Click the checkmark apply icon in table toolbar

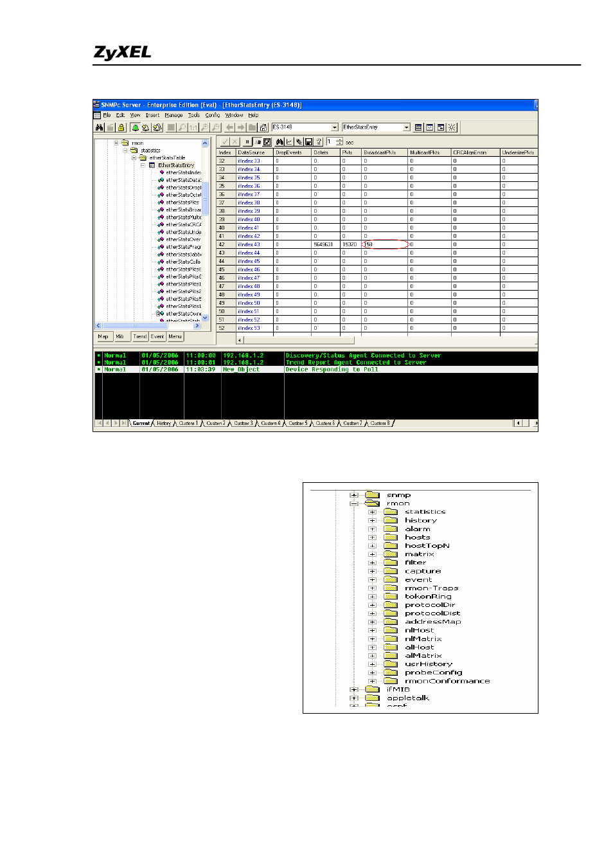225,142
